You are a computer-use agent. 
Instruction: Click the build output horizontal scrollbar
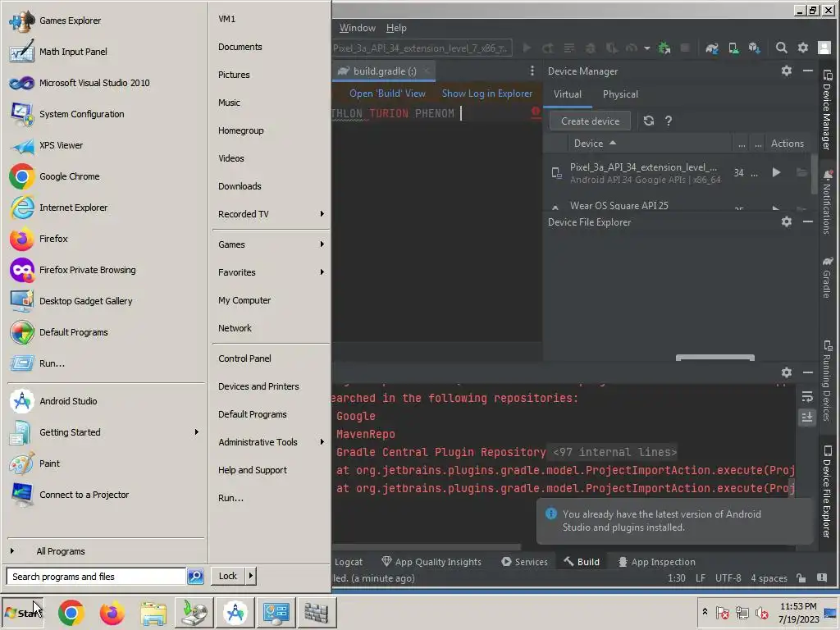click(427, 547)
